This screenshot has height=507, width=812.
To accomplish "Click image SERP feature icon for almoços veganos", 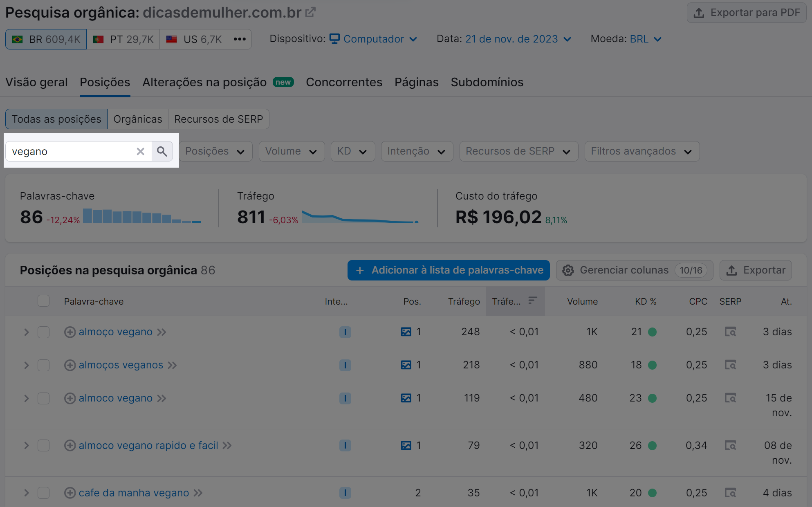I will pyautogui.click(x=406, y=365).
